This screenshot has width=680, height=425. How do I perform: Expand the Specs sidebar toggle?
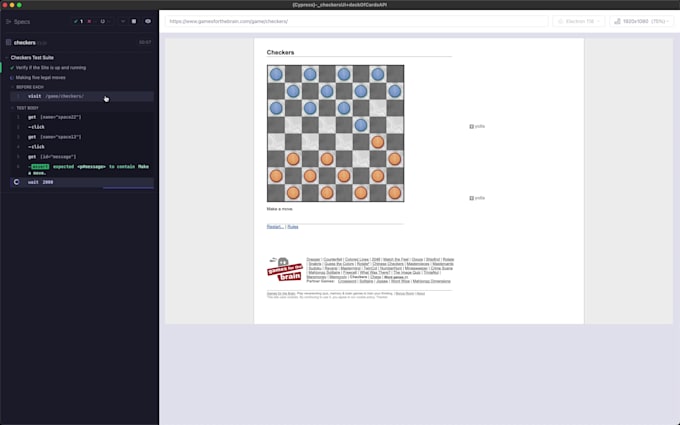(18, 21)
